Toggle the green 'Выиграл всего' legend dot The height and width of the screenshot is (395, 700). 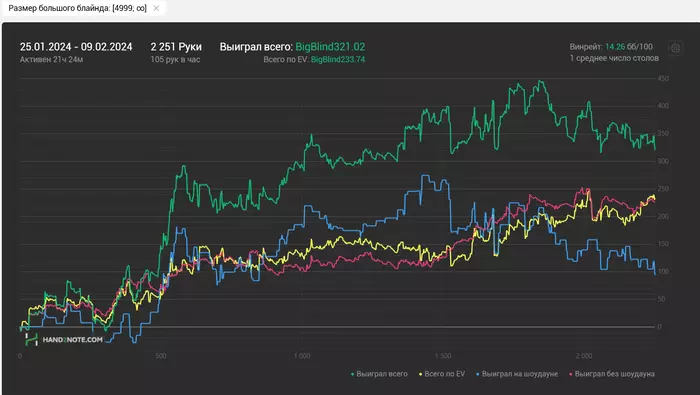353,374
